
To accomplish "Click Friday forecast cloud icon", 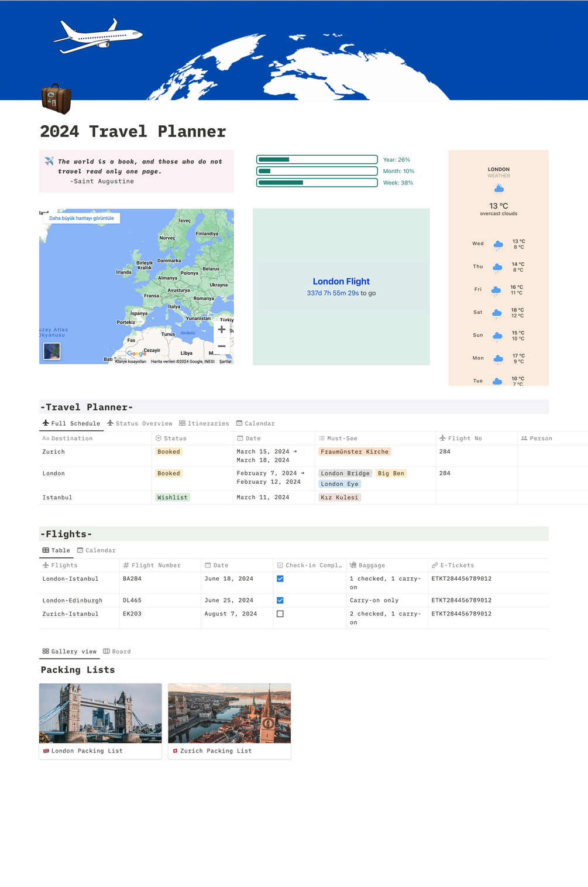I will click(496, 290).
